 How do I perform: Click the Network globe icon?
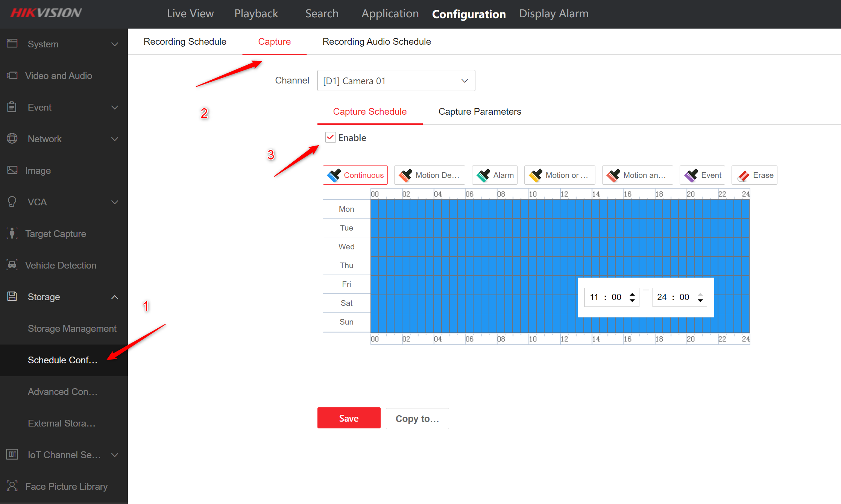12,138
